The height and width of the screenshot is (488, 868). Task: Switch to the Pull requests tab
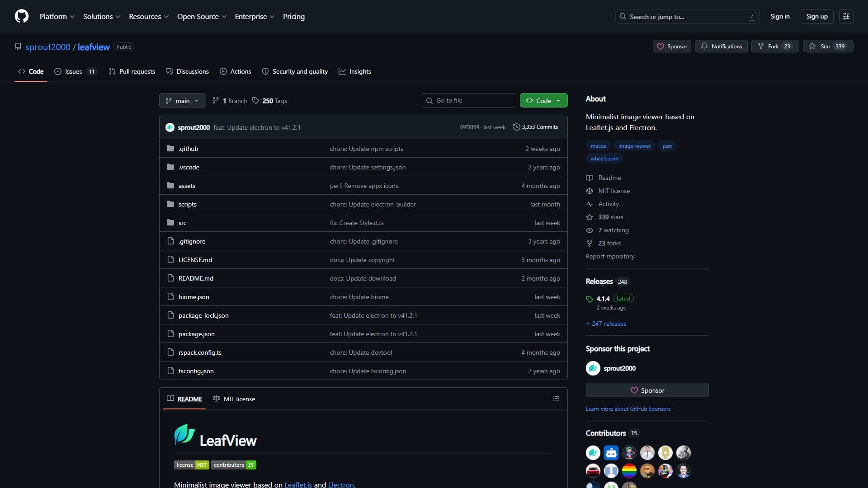click(x=132, y=71)
